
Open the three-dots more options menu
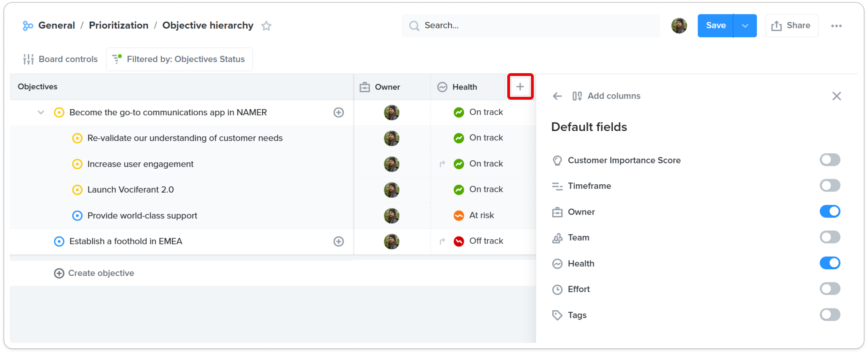(836, 26)
